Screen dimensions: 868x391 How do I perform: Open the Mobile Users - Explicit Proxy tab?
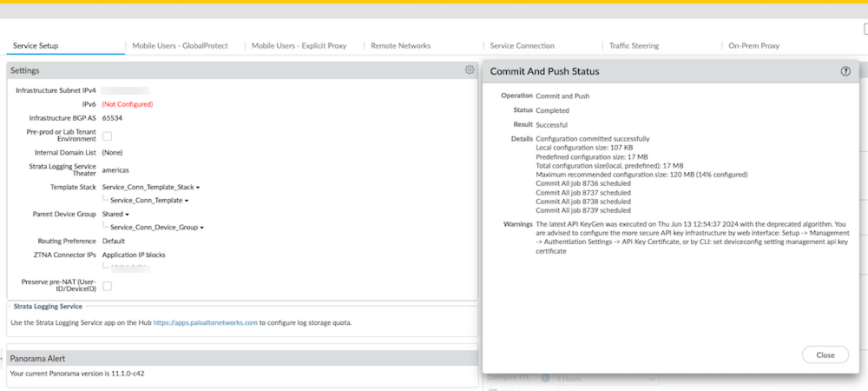click(x=299, y=45)
